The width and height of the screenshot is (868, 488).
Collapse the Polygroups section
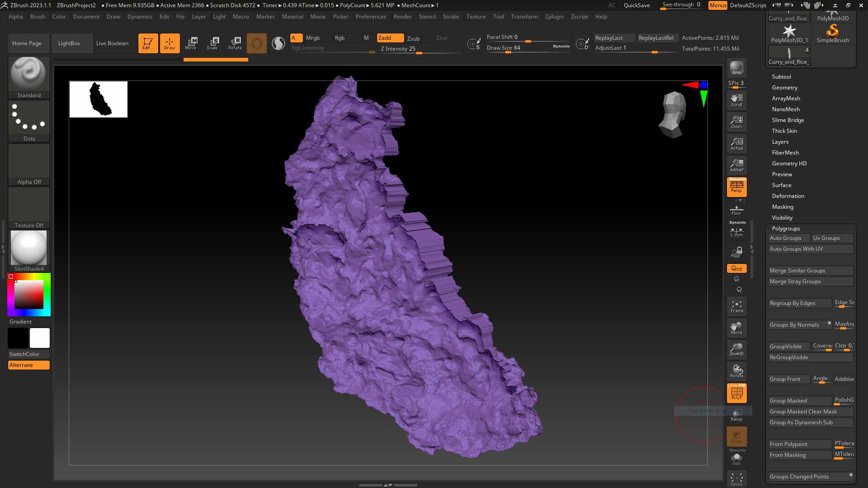786,229
